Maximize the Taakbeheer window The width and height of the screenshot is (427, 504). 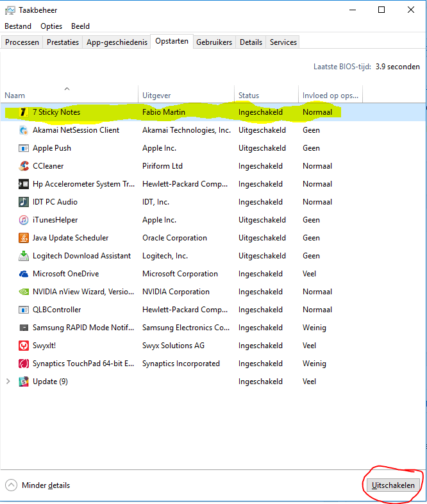click(x=381, y=10)
